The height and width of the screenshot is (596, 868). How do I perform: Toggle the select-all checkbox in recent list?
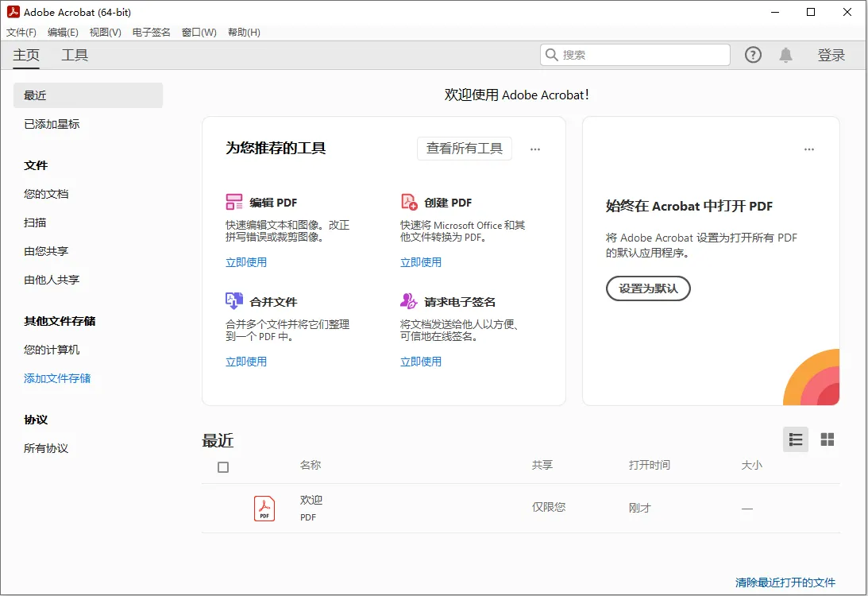point(223,467)
